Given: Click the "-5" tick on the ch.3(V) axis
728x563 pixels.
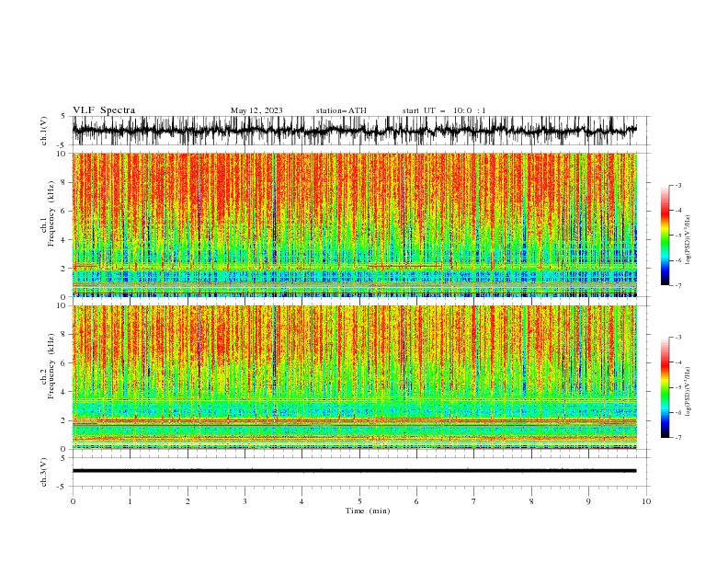Looking at the screenshot, I should tap(63, 487).
